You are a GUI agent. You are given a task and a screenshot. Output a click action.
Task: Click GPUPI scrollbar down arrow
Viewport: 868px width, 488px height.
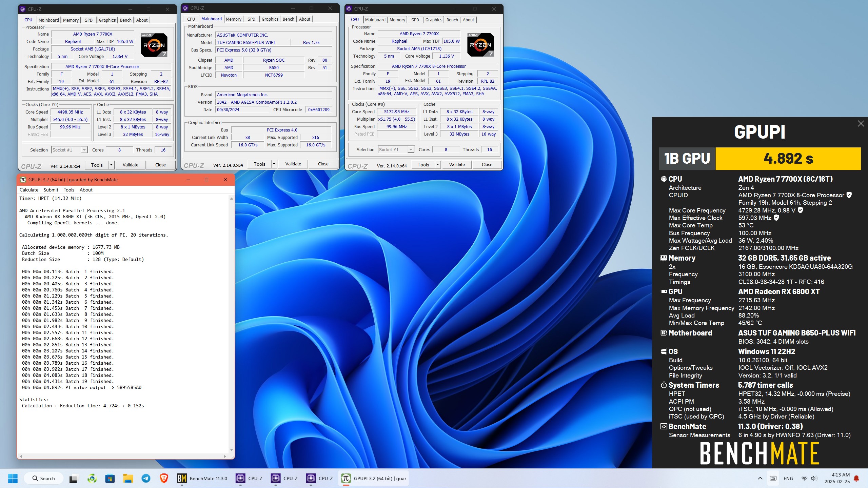tap(232, 450)
